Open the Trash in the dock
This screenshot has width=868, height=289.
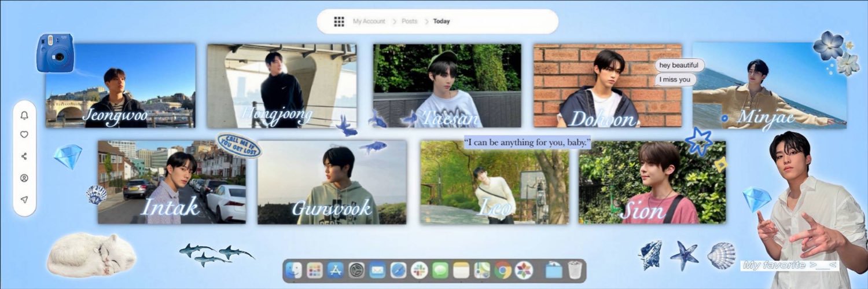click(x=574, y=270)
